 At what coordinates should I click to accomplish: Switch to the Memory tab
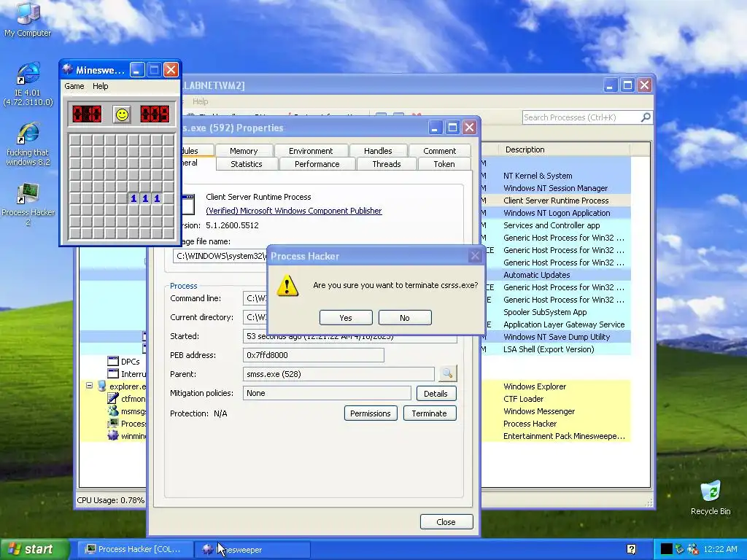pos(244,151)
